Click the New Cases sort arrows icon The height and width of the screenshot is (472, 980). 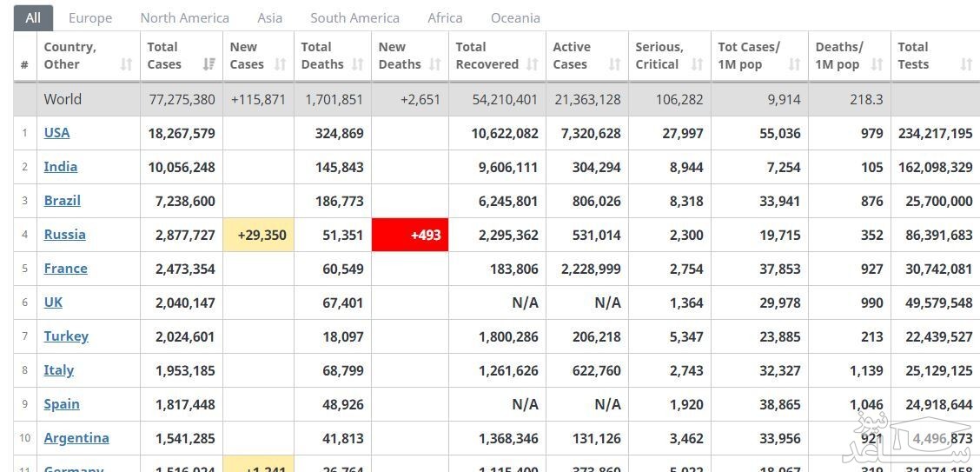(280, 64)
